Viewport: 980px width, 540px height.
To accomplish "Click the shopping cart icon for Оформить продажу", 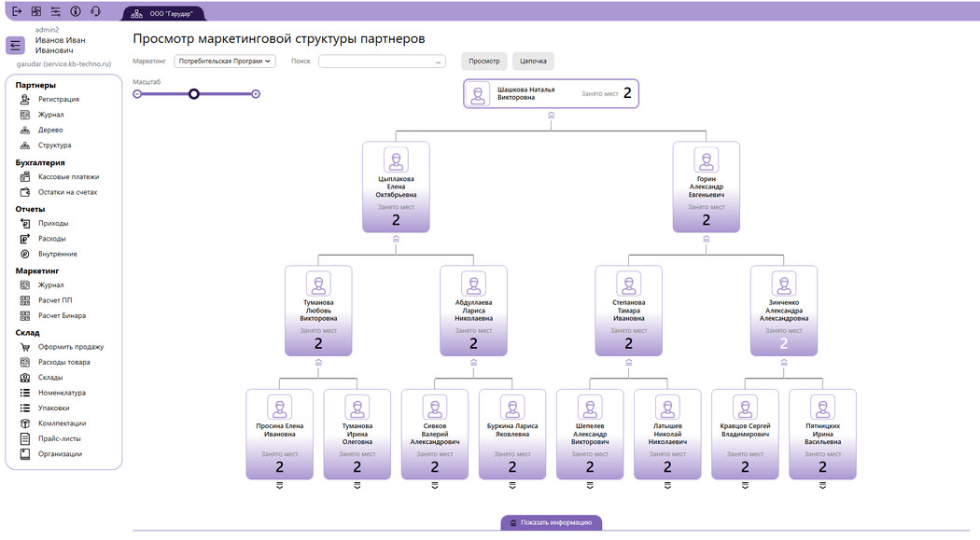I will click(25, 347).
